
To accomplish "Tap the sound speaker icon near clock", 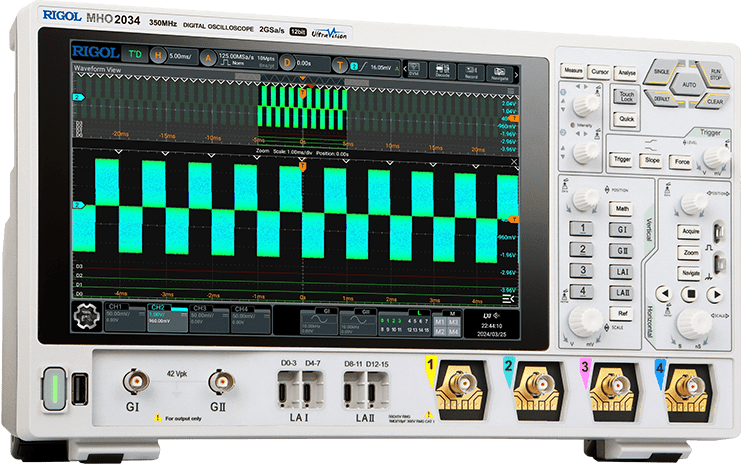I will click(x=496, y=315).
